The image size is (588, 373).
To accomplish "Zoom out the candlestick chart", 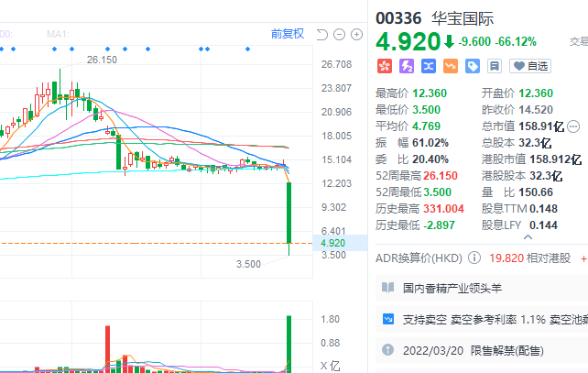I will 339,35.
